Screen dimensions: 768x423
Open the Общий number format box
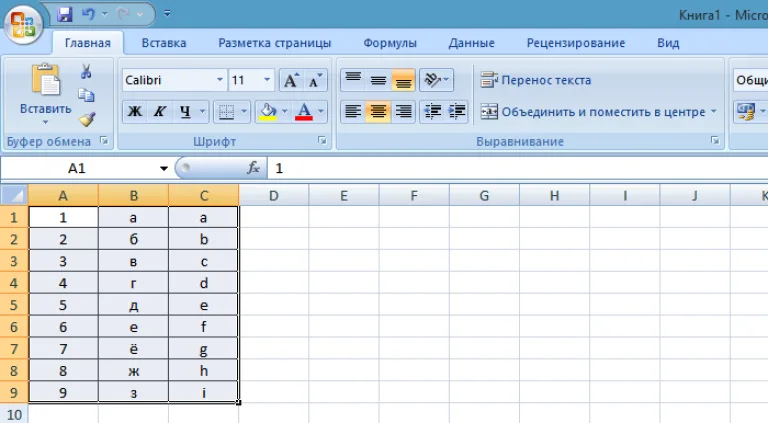750,80
